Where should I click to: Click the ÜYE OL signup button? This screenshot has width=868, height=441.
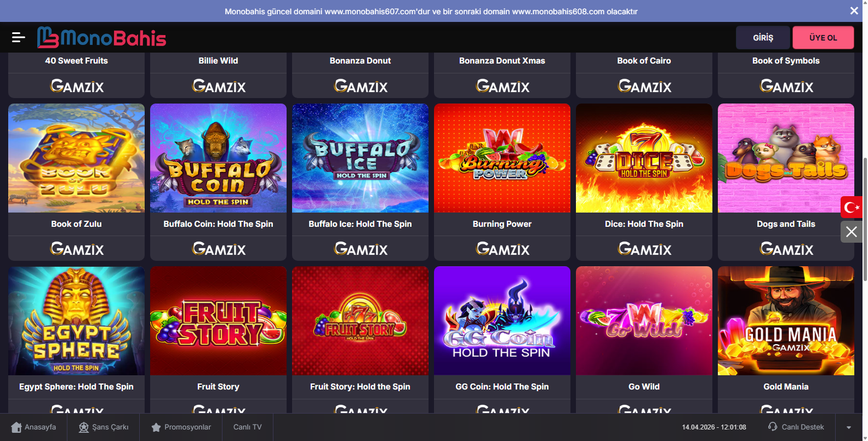pos(823,38)
